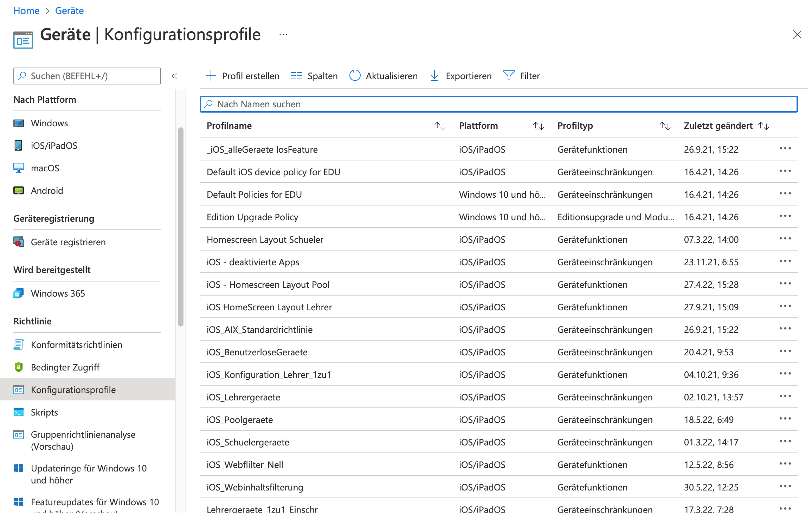The height and width of the screenshot is (513, 812).
Task: Sort table by Profilname column arrows
Action: tap(440, 126)
